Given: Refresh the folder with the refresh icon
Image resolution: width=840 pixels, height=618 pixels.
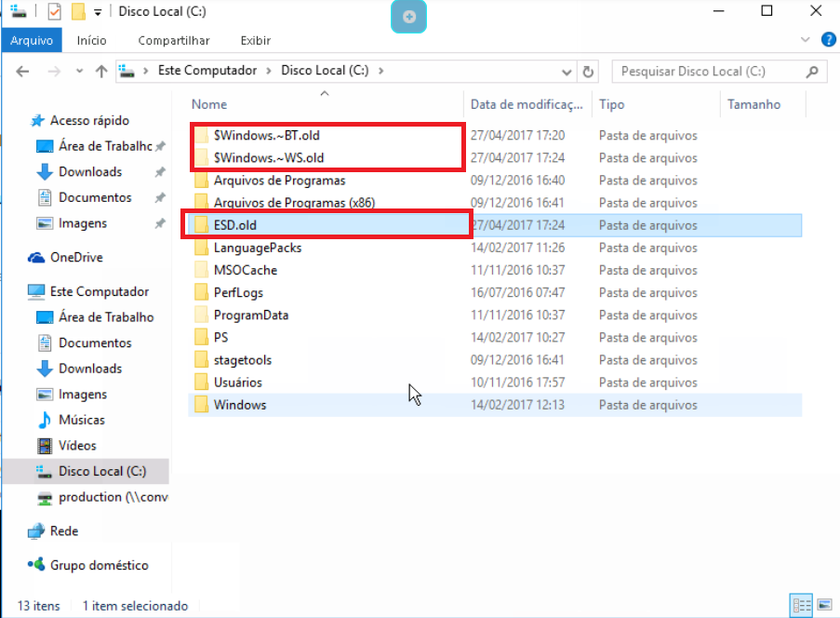Looking at the screenshot, I should point(588,72).
